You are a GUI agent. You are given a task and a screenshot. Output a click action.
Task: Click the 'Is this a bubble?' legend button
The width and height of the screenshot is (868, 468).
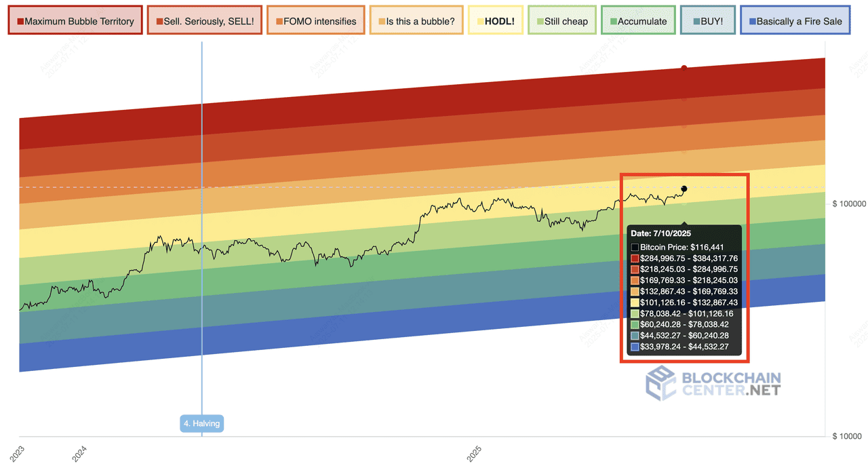pos(416,21)
